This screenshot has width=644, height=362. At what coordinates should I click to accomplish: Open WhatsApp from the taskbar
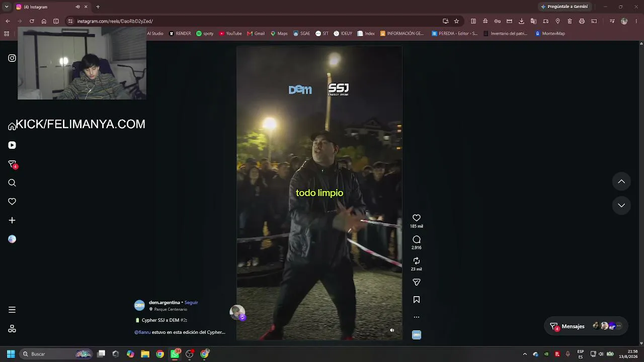tap(175, 354)
